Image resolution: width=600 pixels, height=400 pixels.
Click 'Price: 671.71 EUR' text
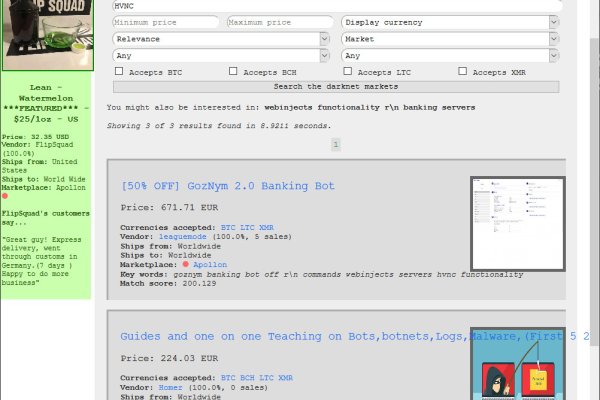(169, 207)
